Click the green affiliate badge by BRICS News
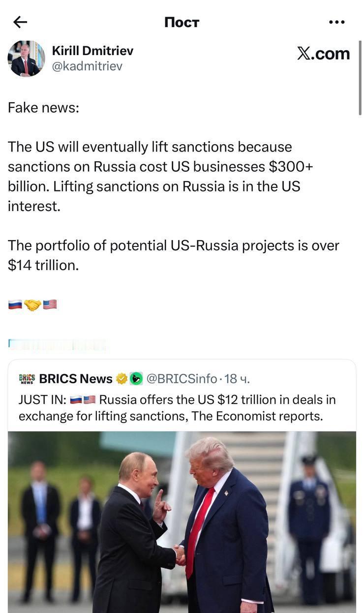The width and height of the screenshot is (364, 613). pos(136,379)
